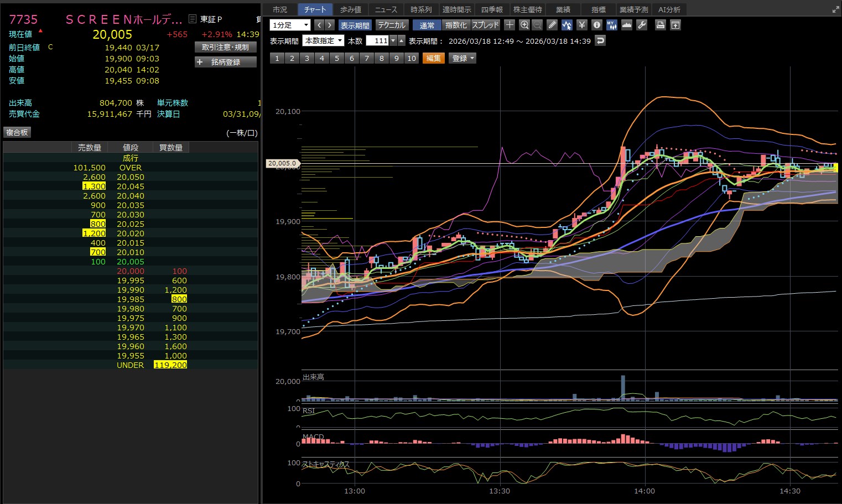The width and height of the screenshot is (842, 504).
Task: Print the chart with printer icon
Action: 660,25
